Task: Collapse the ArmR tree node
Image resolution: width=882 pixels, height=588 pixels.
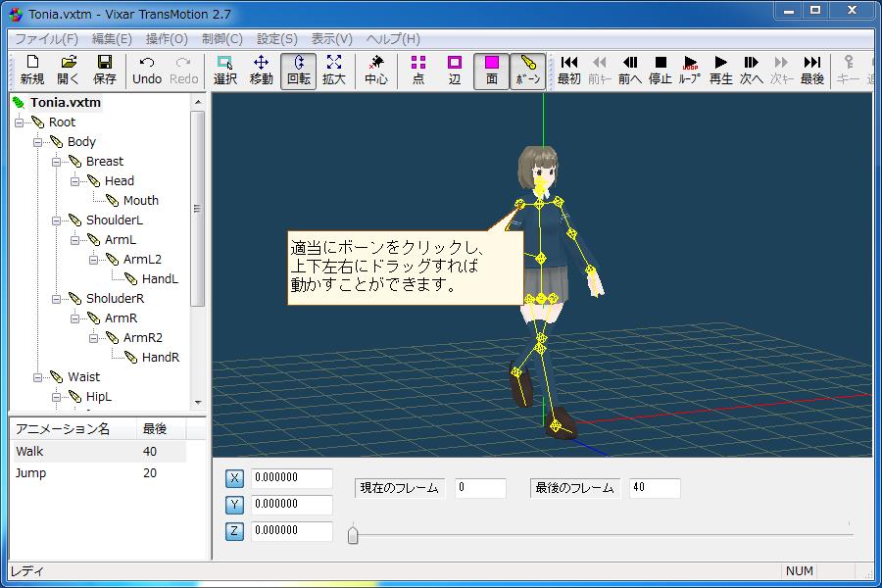Action: (76, 318)
